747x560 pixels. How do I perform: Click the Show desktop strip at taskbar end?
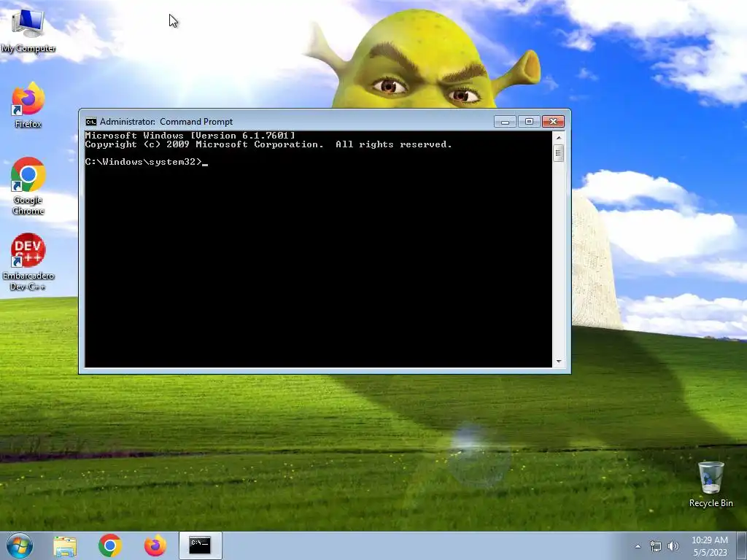743,545
